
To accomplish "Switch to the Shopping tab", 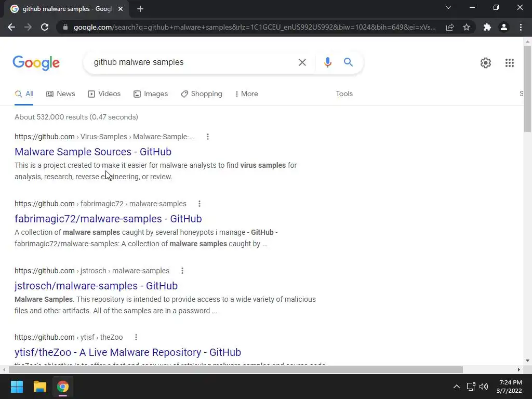I will [x=202, y=94].
